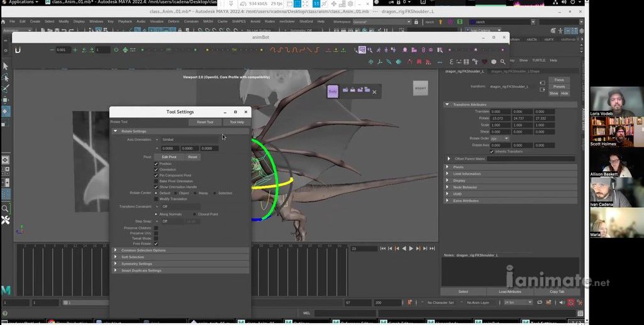Click the Play forwards button
Viewport: 644px width, 325px height.
411,249
